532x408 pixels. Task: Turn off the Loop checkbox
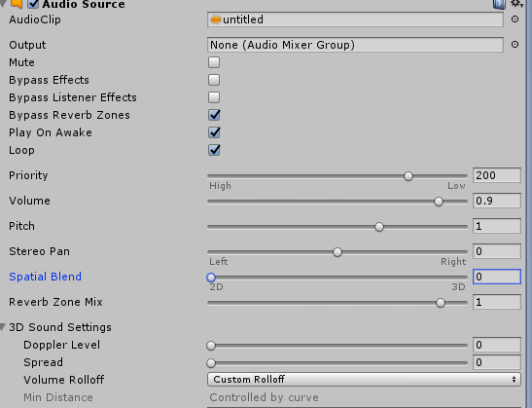(214, 150)
